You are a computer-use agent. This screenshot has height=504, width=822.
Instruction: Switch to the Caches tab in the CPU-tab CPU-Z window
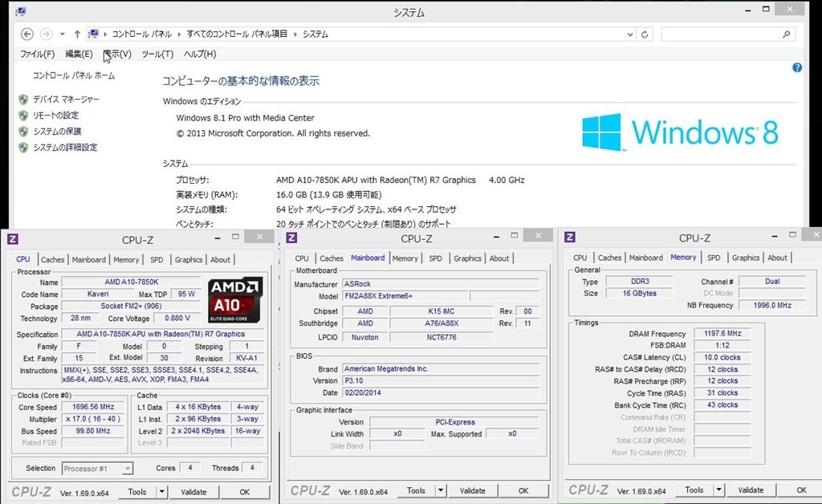[52, 259]
